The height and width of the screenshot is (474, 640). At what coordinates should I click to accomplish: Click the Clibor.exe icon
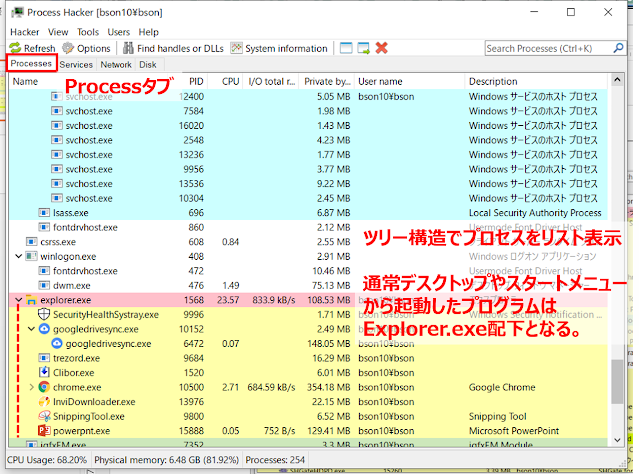tap(44, 372)
